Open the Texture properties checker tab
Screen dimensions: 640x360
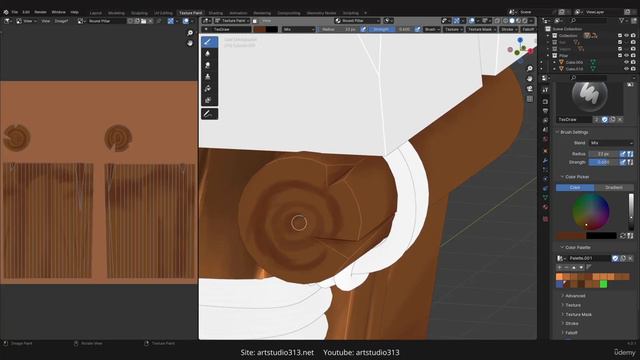(x=545, y=219)
